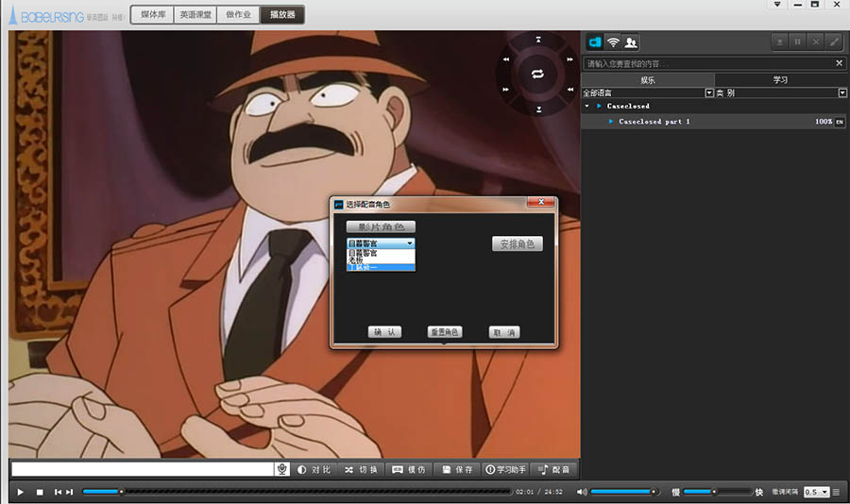850x504 pixels.
Task: Open the 类别 category dropdown
Action: [842, 93]
